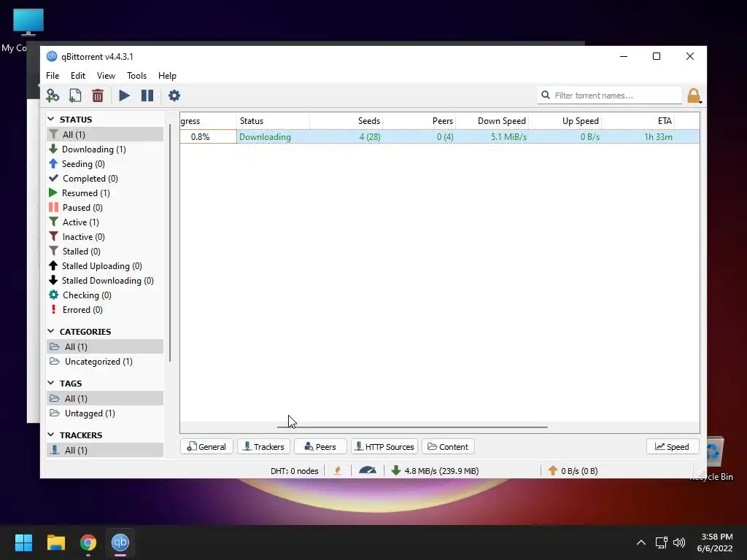Image resolution: width=747 pixels, height=560 pixels.
Task: Click the download speed 4.8 MiB/s status
Action: [x=435, y=471]
